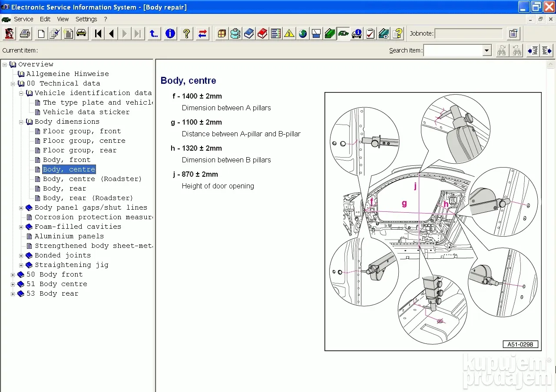Expand the Foam-filled cavities node
Viewport: 556px width, 392px height.
[21, 227]
